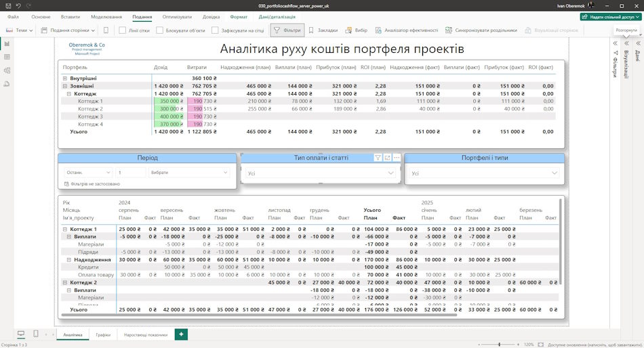Open the Model view in left sidebar
The width and height of the screenshot is (644, 348).
(7, 70)
